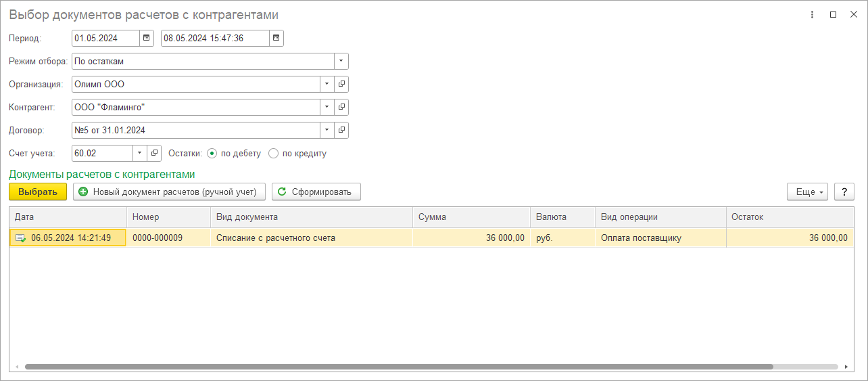Expand the Контрагент dropdown list
The height and width of the screenshot is (381, 868).
point(327,108)
